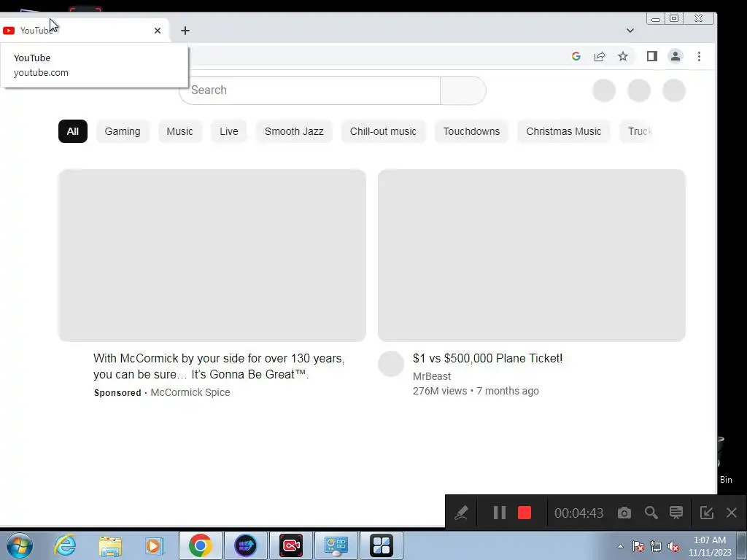747x560 pixels.
Task: Select the Smooth Jazz chip
Action: click(294, 131)
